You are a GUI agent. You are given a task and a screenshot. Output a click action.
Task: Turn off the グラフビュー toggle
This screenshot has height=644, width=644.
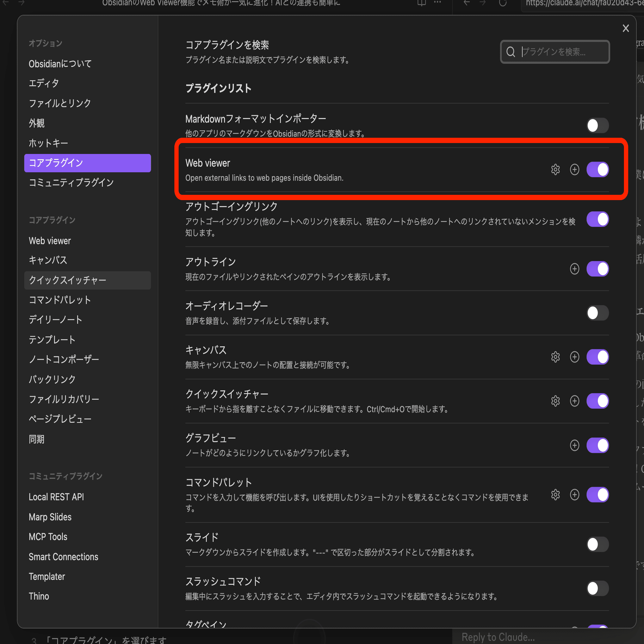(597, 445)
